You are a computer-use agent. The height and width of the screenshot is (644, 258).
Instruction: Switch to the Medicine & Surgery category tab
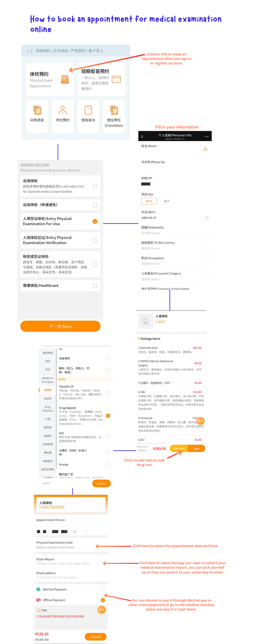pyautogui.click(x=48, y=380)
